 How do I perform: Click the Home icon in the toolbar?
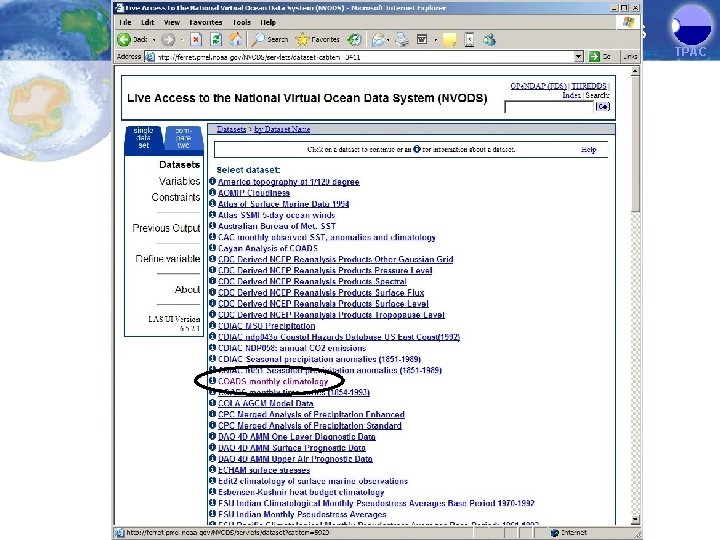[x=236, y=40]
